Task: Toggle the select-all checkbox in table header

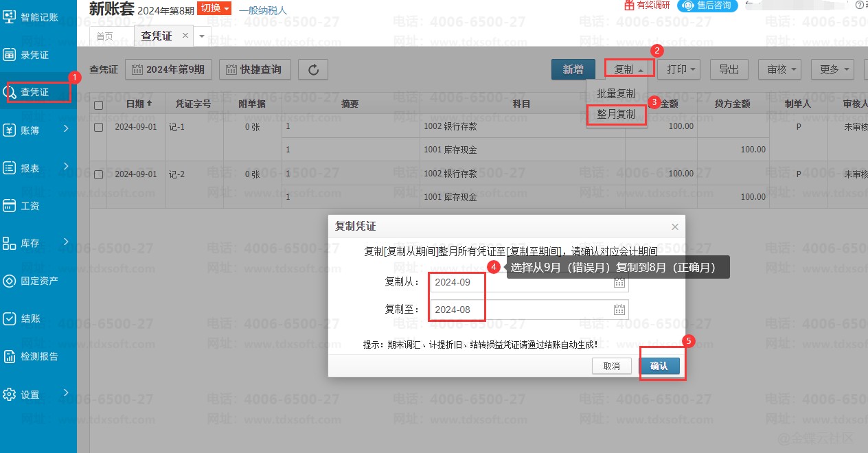Action: point(98,105)
